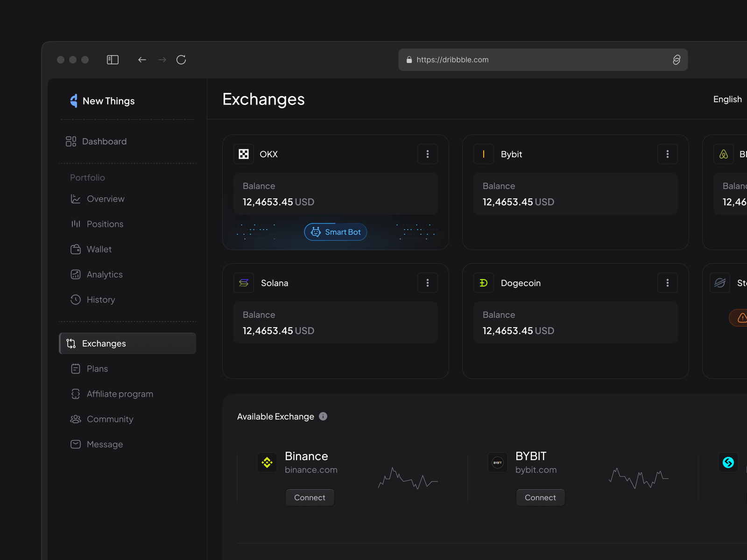Go forward with the browser right arrow
The width and height of the screenshot is (747, 560).
click(162, 60)
